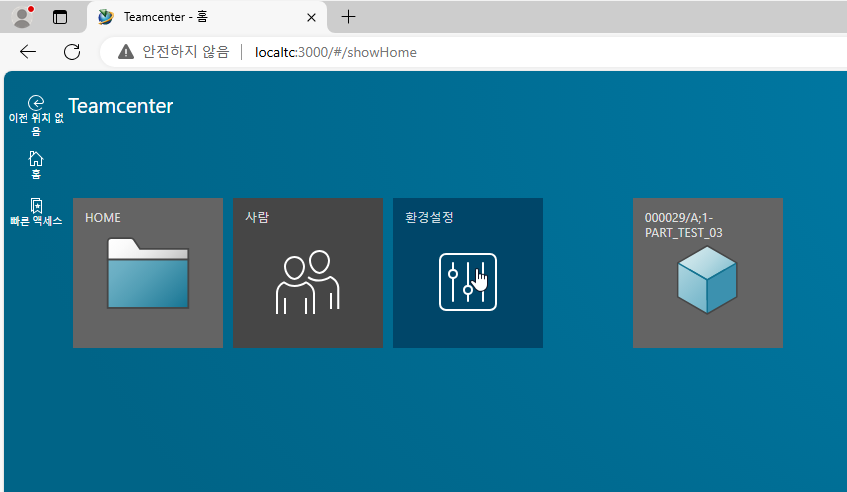Click the 홈 house icon in sidebar
847x492 pixels.
click(36, 158)
